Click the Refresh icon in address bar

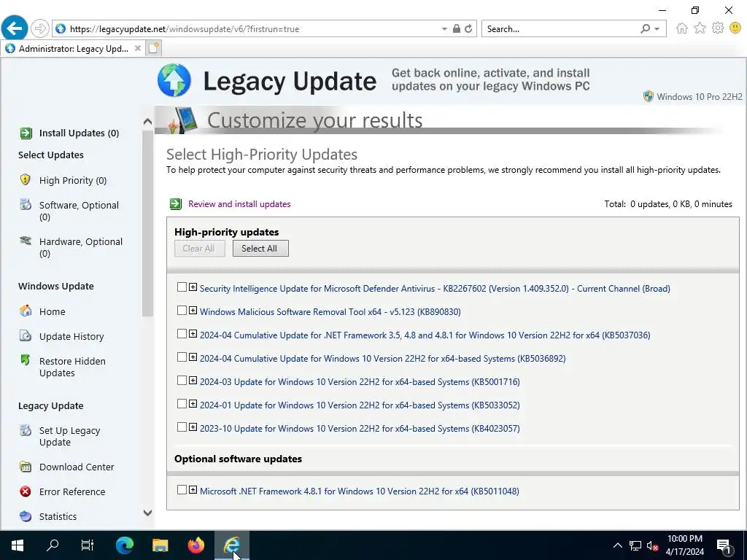[x=468, y=28]
